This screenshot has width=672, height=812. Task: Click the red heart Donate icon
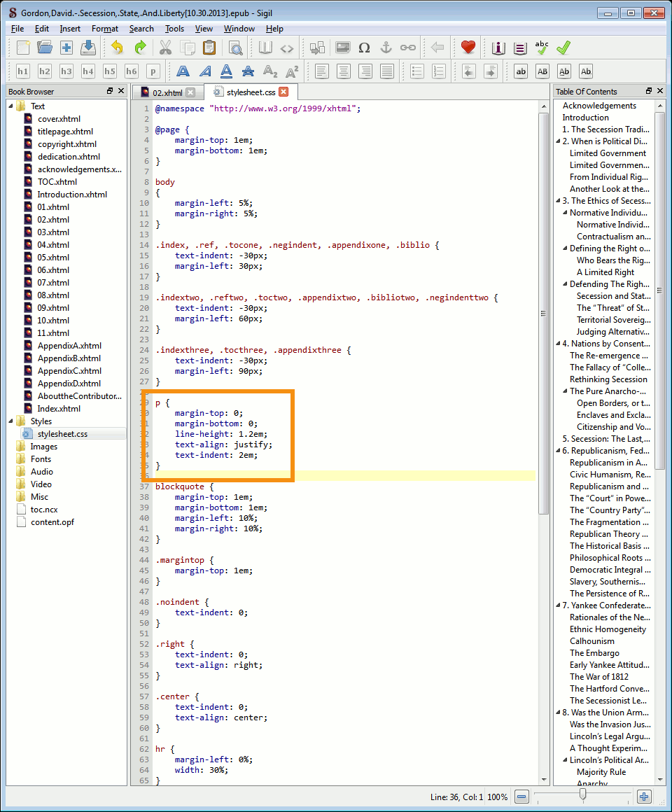tap(468, 48)
